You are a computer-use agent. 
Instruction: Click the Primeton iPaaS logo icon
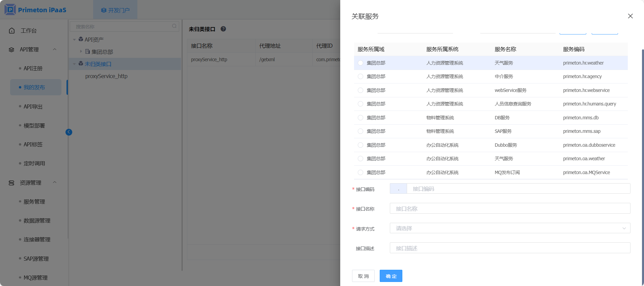(x=10, y=9)
